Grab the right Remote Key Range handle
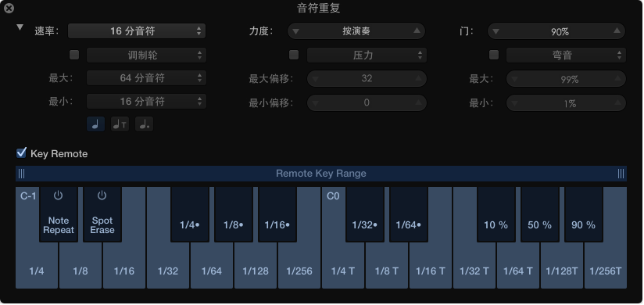The height and width of the screenshot is (305, 644). [x=621, y=174]
